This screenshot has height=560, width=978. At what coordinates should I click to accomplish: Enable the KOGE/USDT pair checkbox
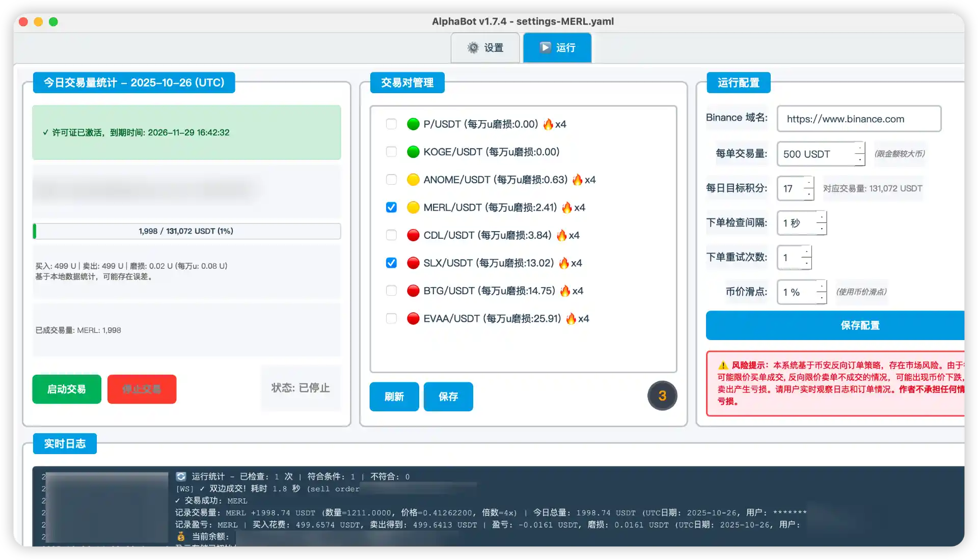(391, 152)
